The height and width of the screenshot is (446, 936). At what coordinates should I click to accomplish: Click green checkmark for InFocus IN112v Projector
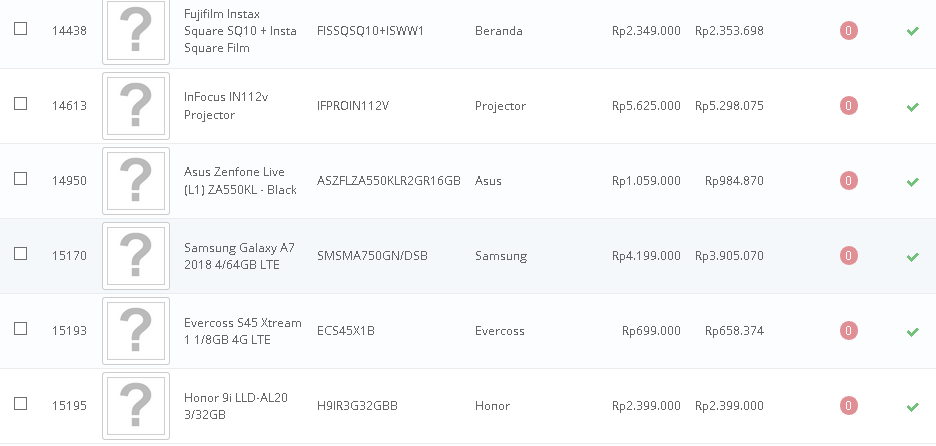tap(912, 107)
